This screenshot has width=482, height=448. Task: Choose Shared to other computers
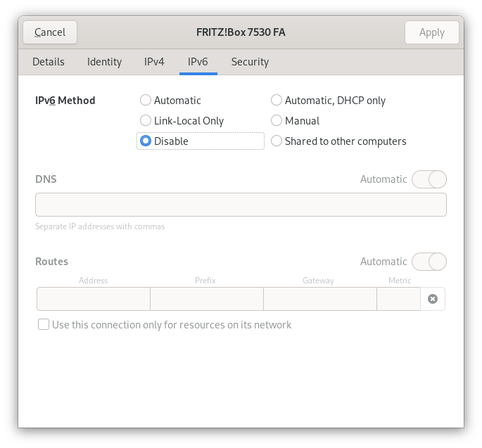click(277, 141)
